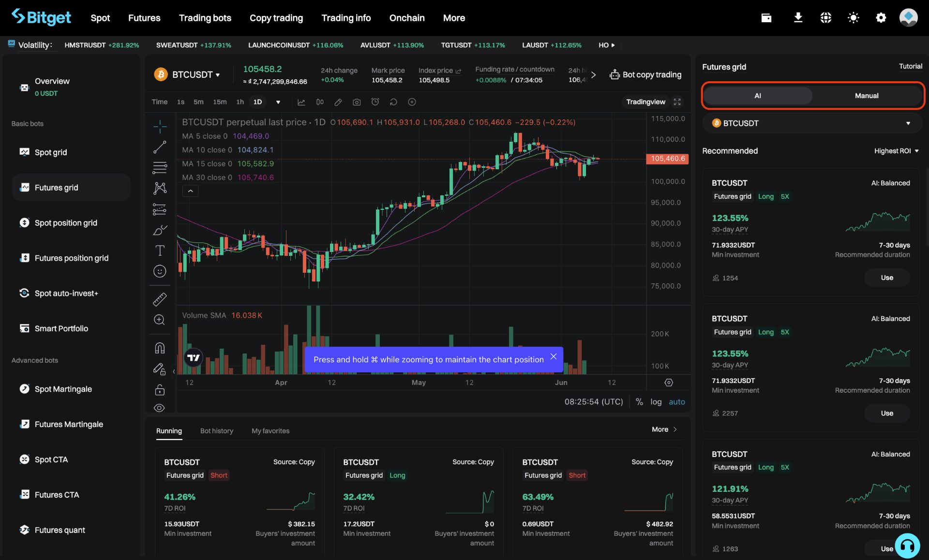Open the emoji icons tool

click(160, 271)
